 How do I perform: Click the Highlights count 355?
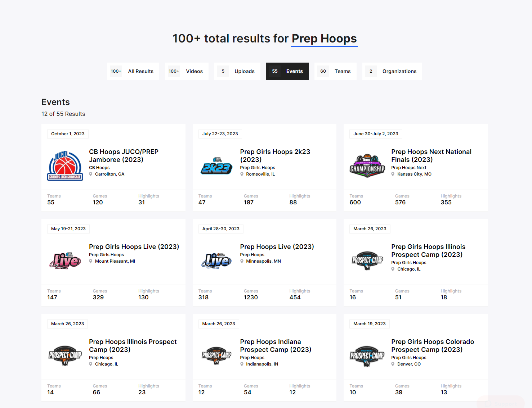point(446,203)
